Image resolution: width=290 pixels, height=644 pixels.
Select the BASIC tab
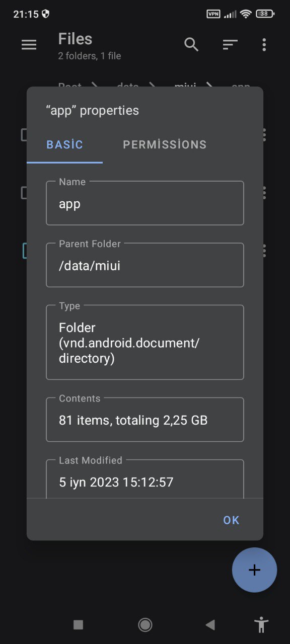pos(64,144)
